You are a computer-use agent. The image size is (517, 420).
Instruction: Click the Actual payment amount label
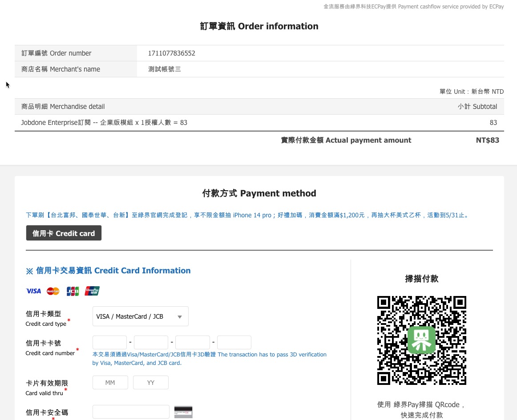click(346, 140)
